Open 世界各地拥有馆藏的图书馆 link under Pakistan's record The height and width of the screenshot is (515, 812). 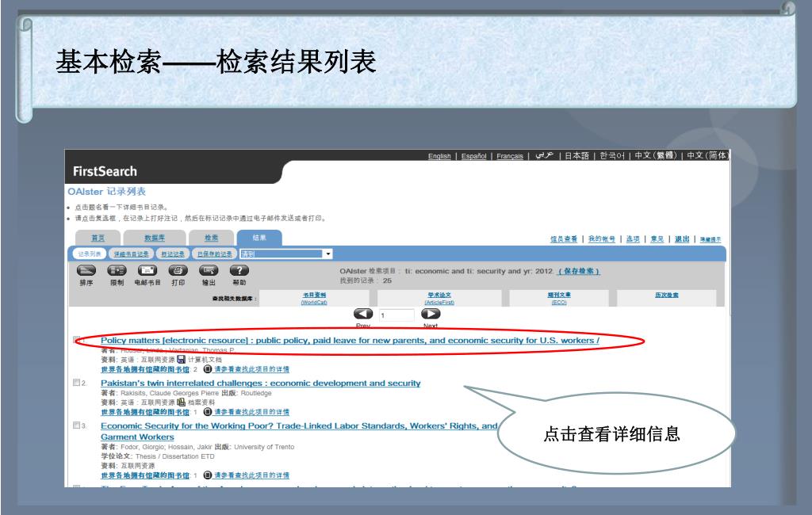pyautogui.click(x=146, y=413)
